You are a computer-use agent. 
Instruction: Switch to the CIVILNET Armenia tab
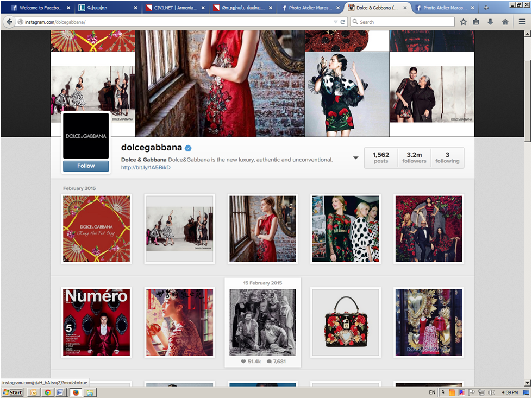tap(173, 8)
